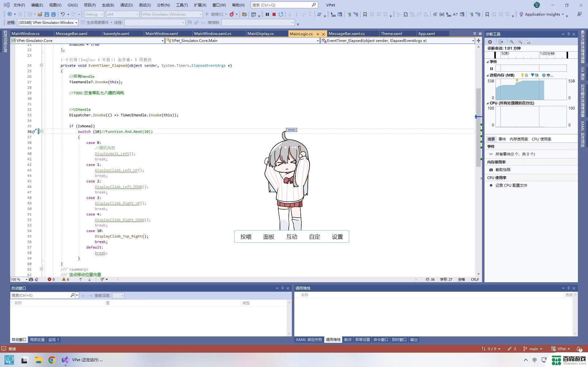588x367 pixels.
Task: Click the Find in Files icon
Action: pos(244,14)
